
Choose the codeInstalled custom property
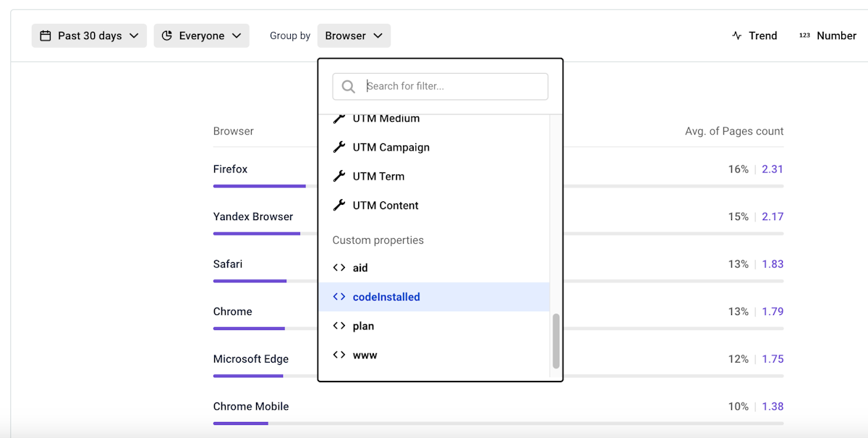pos(434,297)
